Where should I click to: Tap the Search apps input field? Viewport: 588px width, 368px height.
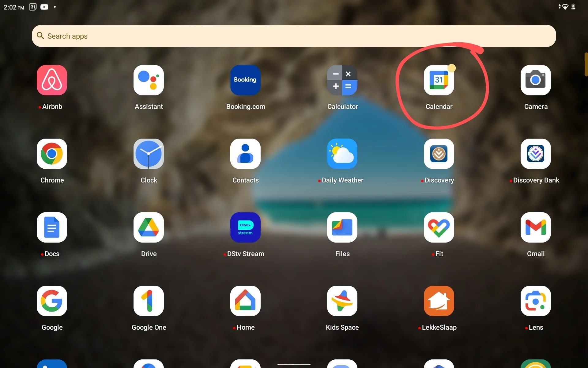tap(294, 36)
